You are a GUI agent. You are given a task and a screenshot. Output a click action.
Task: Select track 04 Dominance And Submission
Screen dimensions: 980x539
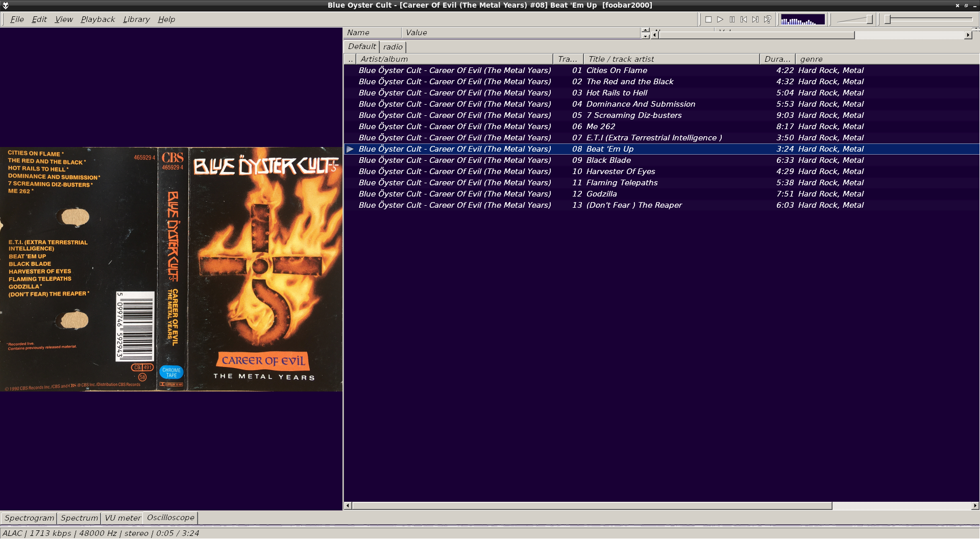[661, 104]
